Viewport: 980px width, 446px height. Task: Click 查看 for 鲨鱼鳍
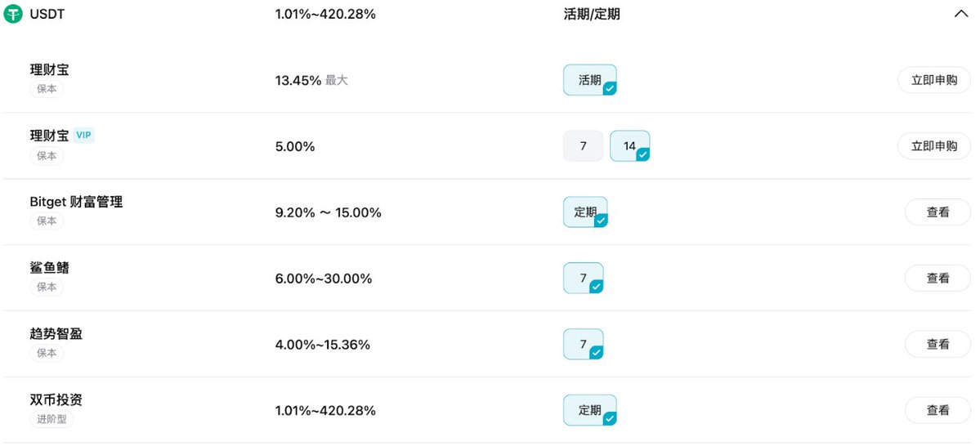(x=937, y=279)
